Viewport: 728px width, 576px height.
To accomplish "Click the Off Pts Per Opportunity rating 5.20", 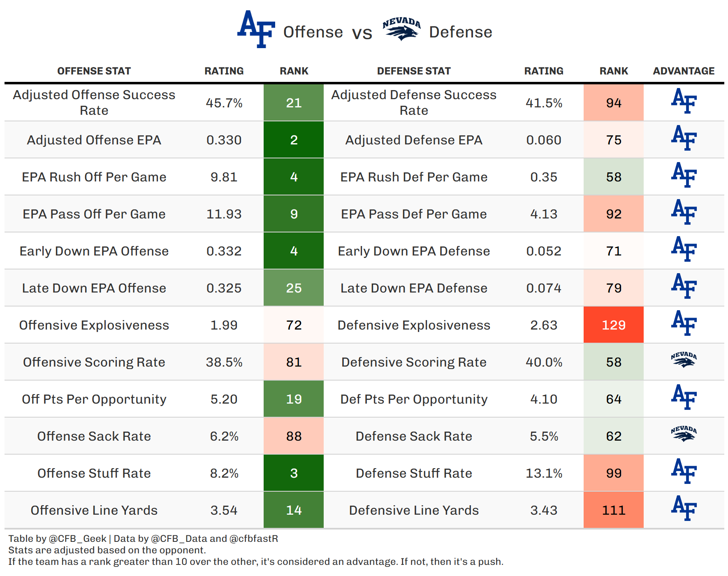I will click(x=224, y=399).
